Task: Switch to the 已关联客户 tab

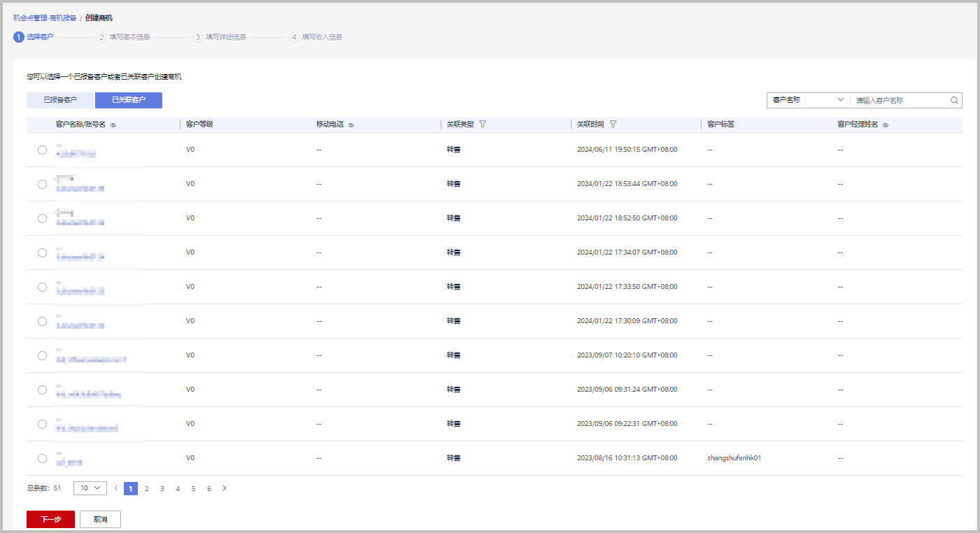Action: click(129, 100)
